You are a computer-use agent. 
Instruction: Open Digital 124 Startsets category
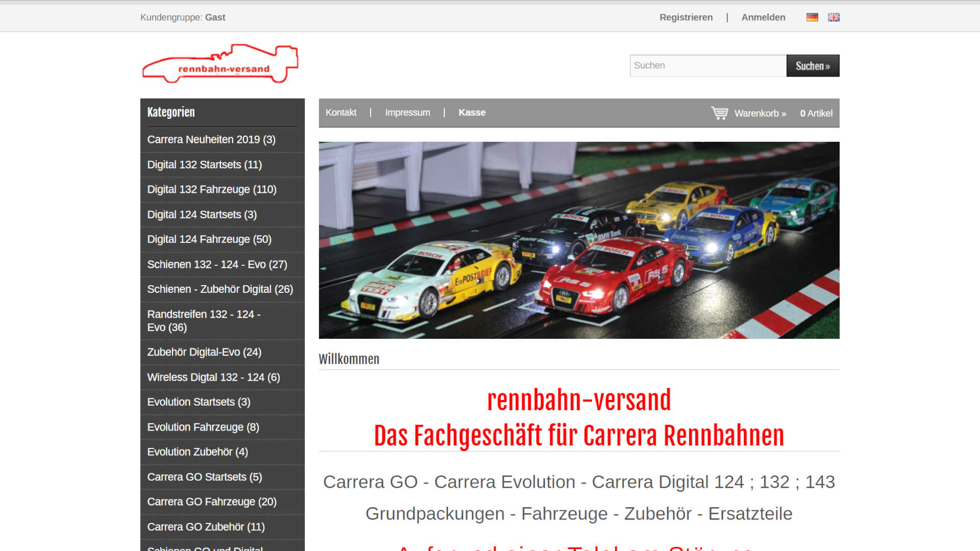[x=202, y=215]
